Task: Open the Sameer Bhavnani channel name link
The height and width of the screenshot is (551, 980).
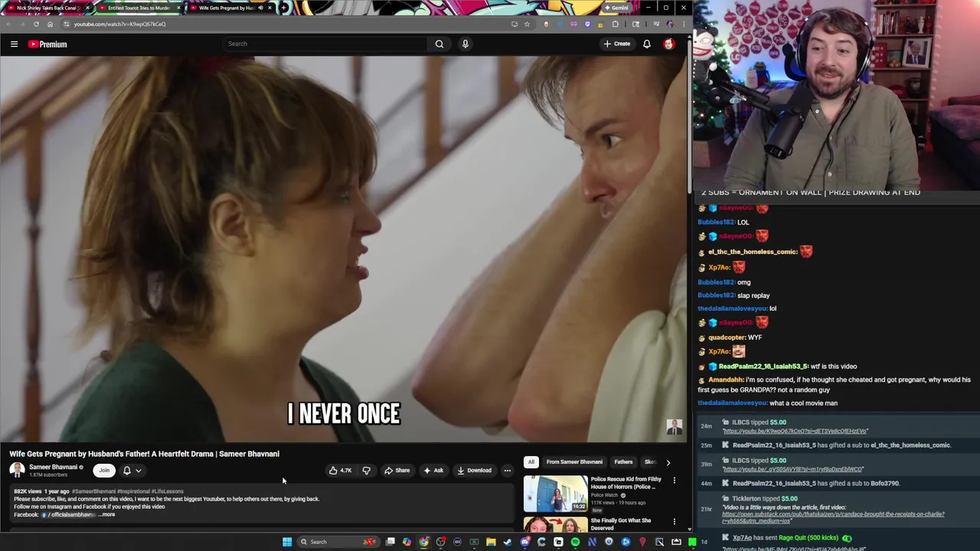Action: point(53,467)
